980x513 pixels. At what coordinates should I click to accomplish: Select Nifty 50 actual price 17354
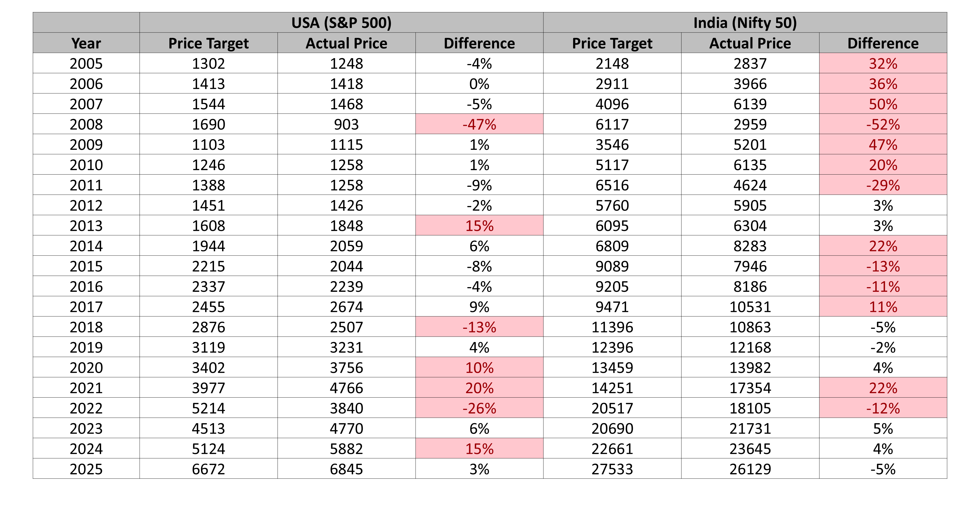click(x=750, y=388)
